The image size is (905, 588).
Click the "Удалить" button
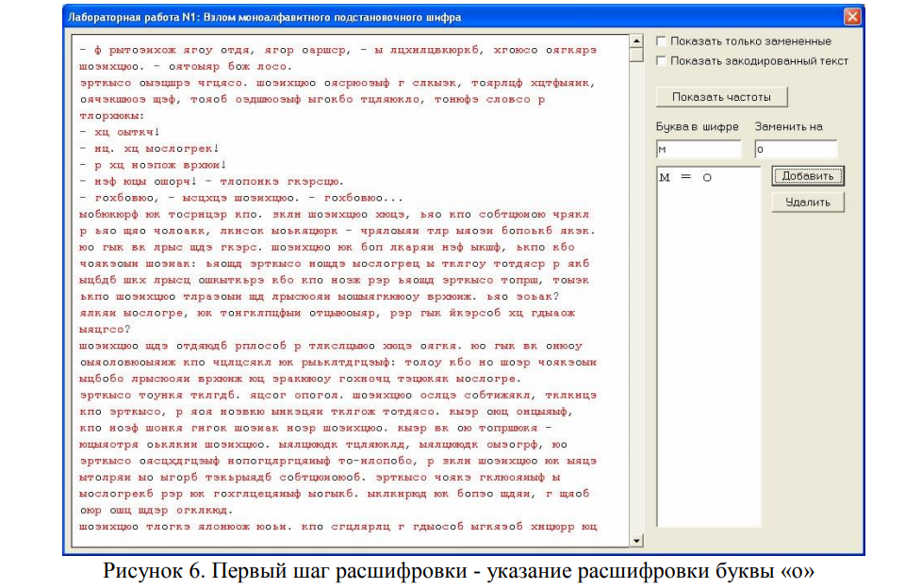(808, 203)
